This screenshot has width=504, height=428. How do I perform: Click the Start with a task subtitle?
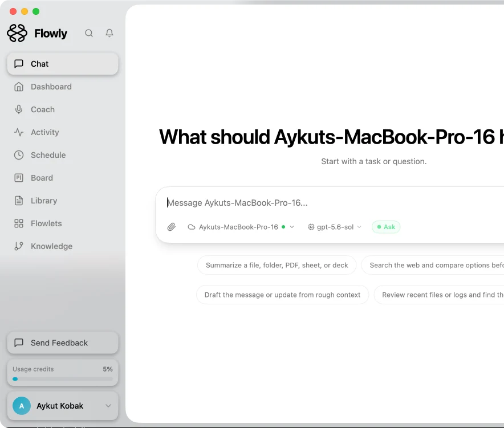pyautogui.click(x=374, y=162)
